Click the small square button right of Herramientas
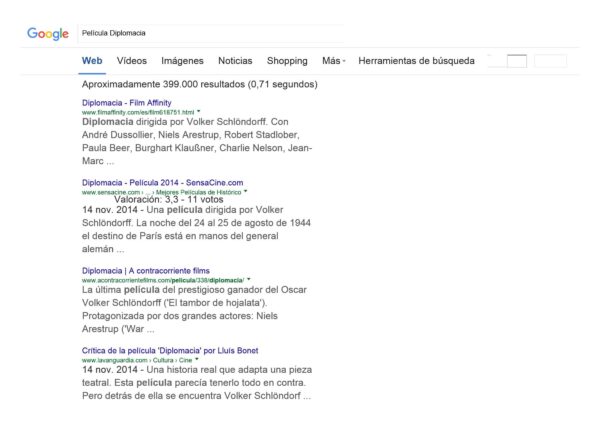The image size is (600, 424). [517, 61]
